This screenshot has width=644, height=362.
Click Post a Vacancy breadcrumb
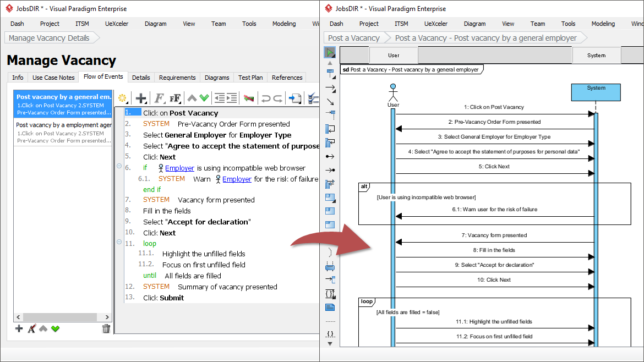point(353,38)
